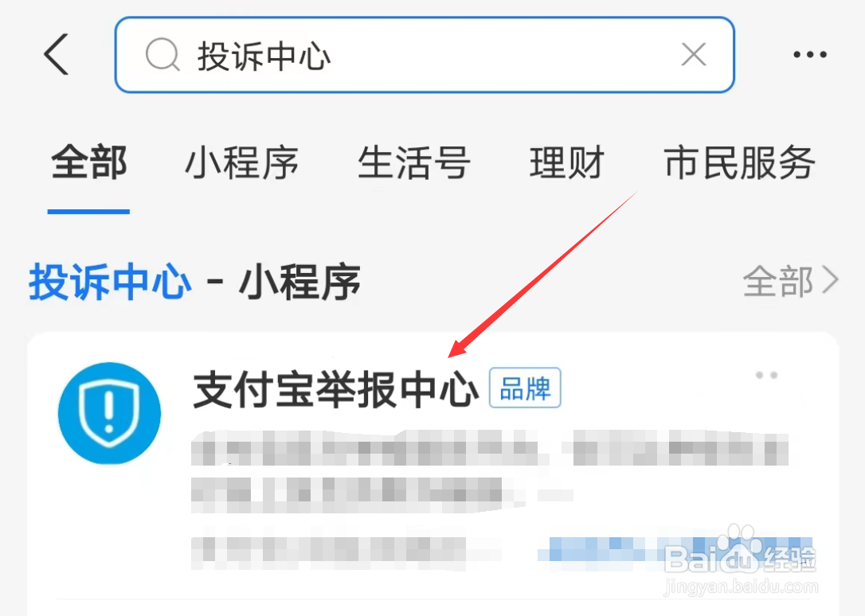Select the 全部 tab
Viewport: 865px width, 616px height.
pos(89,162)
